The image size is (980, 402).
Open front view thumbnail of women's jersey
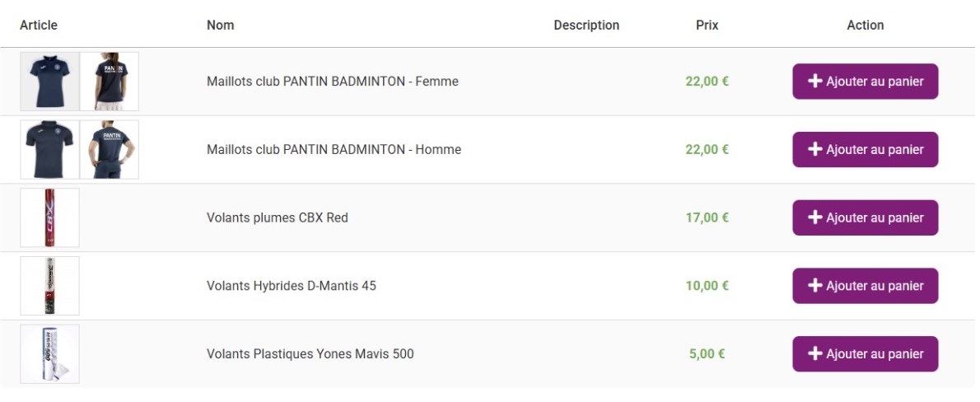pyautogui.click(x=50, y=82)
